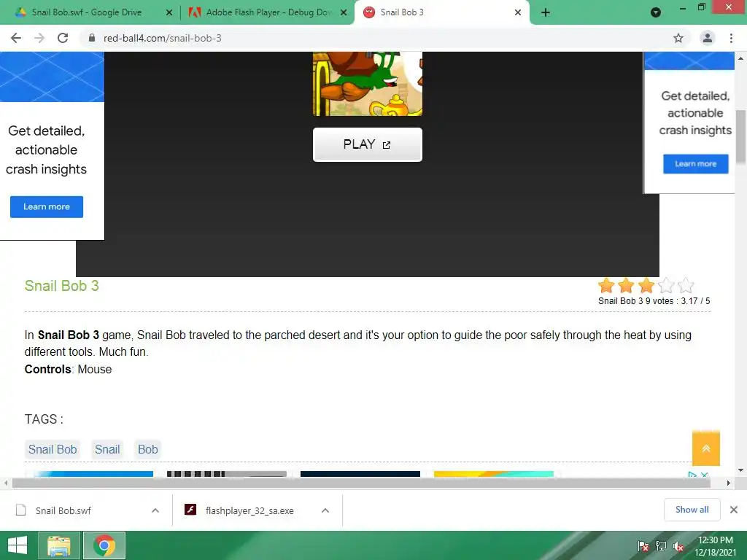The width and height of the screenshot is (747, 560).
Task: Expand options for Snail Bob.swf download
Action: coord(155,510)
